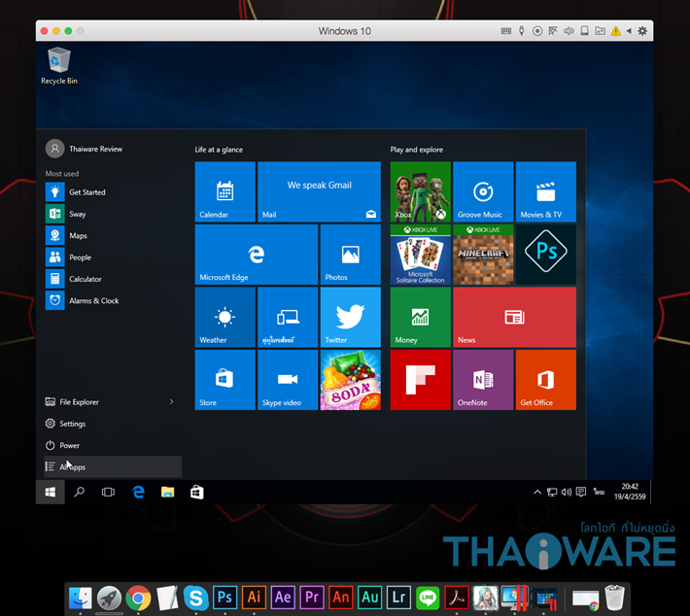Open Action Center notifications icon

tap(581, 492)
